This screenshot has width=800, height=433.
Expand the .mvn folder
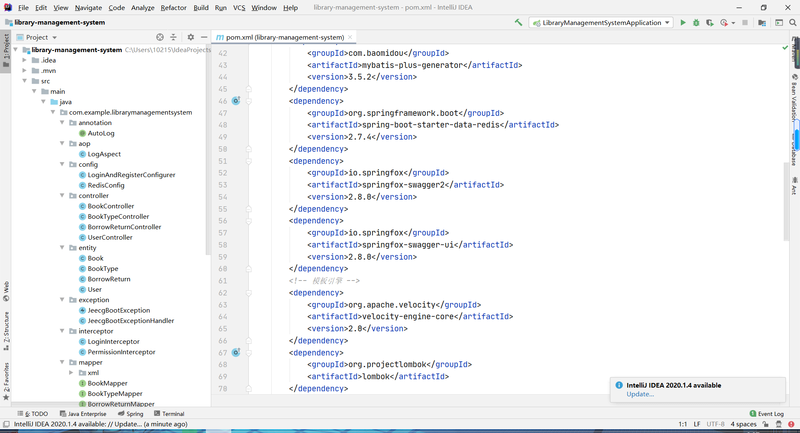click(24, 70)
